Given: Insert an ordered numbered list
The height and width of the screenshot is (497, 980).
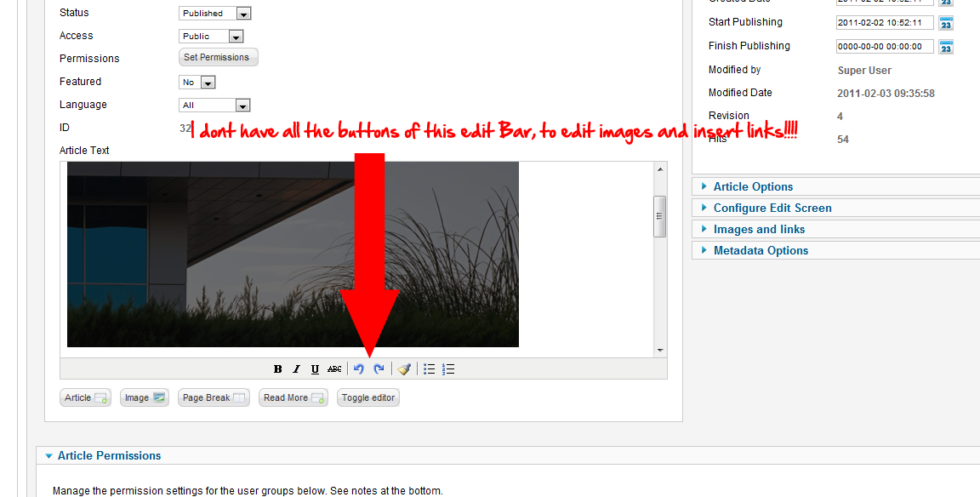Looking at the screenshot, I should coord(448,368).
